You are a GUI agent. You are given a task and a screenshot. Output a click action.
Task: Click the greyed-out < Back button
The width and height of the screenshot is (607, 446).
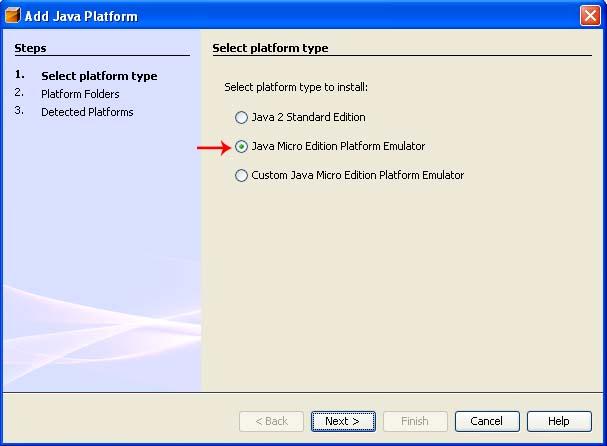tap(271, 421)
